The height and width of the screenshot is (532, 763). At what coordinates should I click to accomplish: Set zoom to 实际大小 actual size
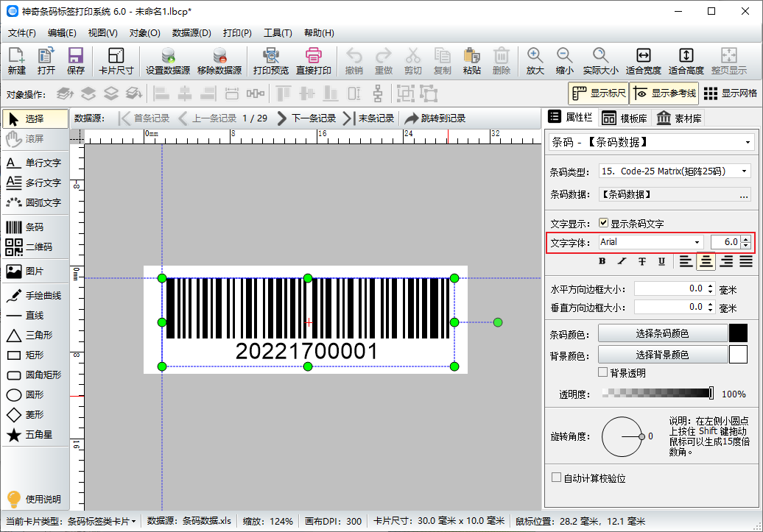[601, 61]
